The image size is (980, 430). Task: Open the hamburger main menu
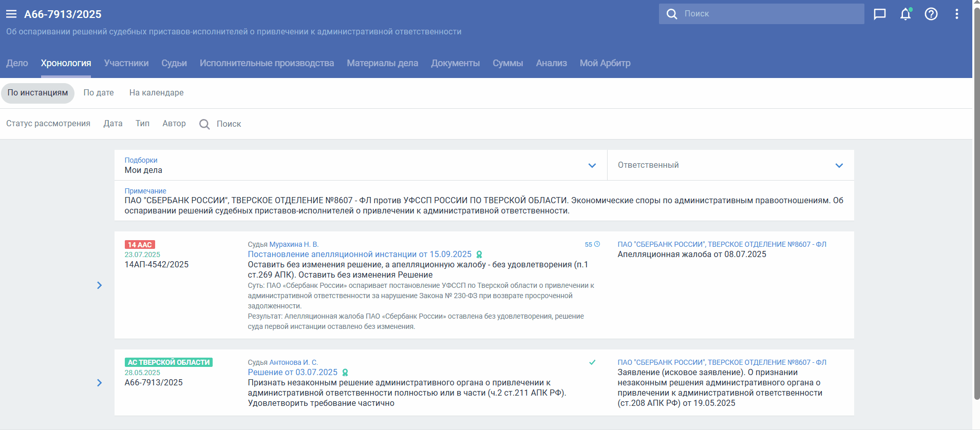(x=11, y=14)
